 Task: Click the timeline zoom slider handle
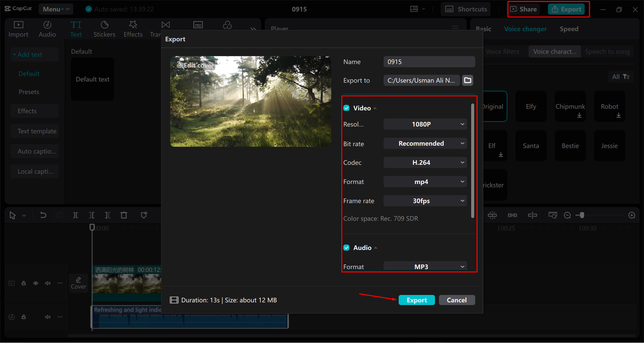(x=582, y=215)
